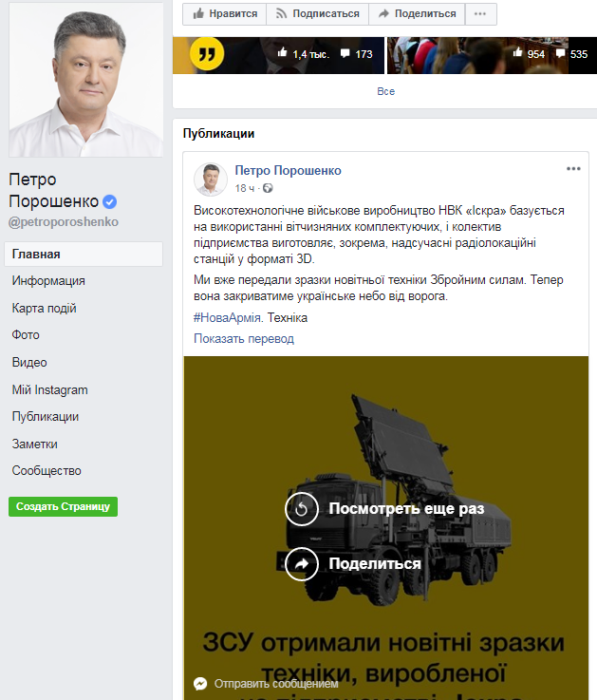Click the blue verified badge by Порошенко
The width and height of the screenshot is (597, 700).
110,201
